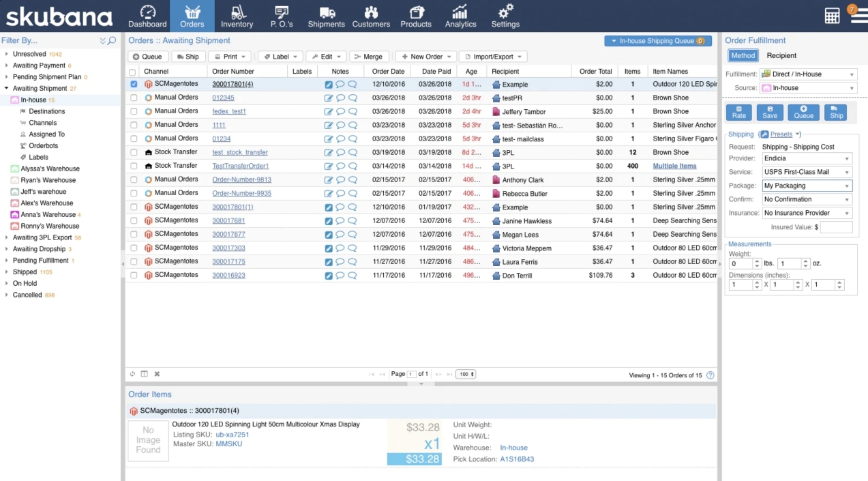This screenshot has height=481, width=868.
Task: Switch to the Recipient tab in Order Fulfillment
Action: 781,55
